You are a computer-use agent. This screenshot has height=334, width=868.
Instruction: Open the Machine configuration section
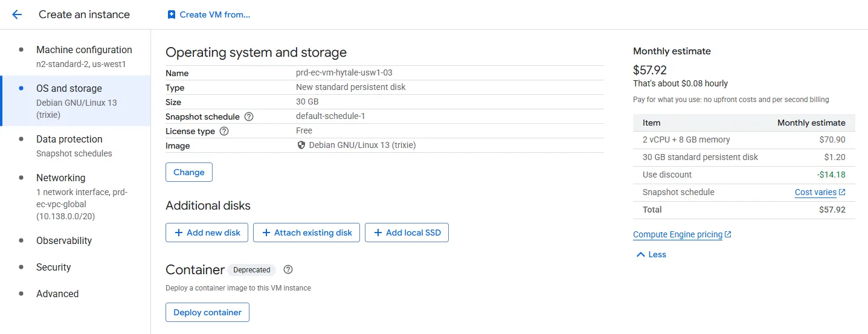76,56
